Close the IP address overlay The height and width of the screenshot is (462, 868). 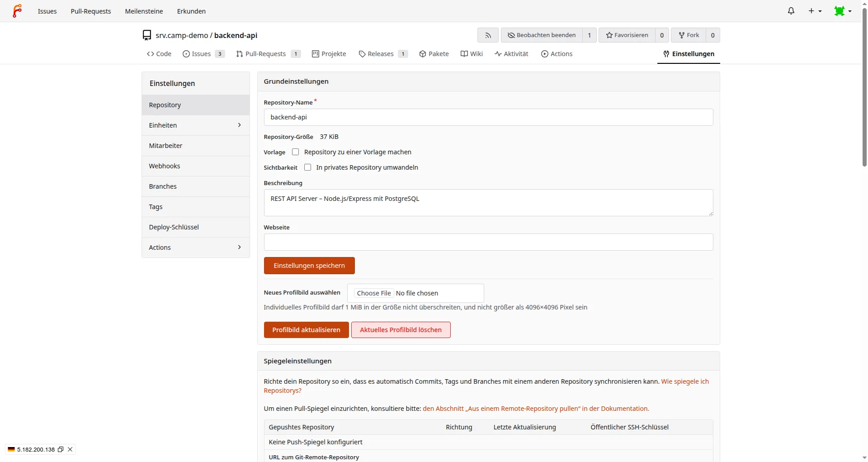tap(70, 449)
